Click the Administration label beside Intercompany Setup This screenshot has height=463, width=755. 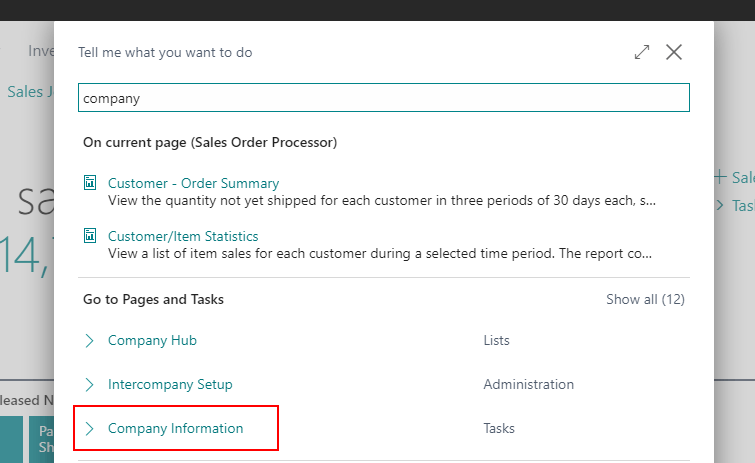click(x=528, y=385)
